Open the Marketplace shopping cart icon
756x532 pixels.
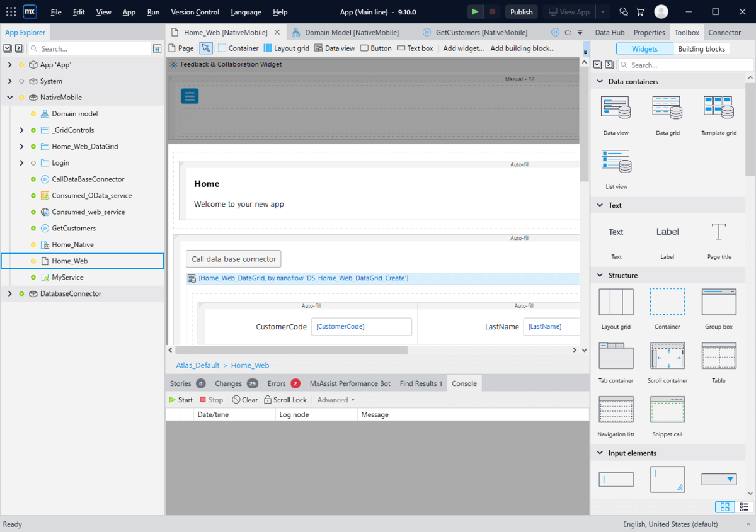(x=642, y=11)
